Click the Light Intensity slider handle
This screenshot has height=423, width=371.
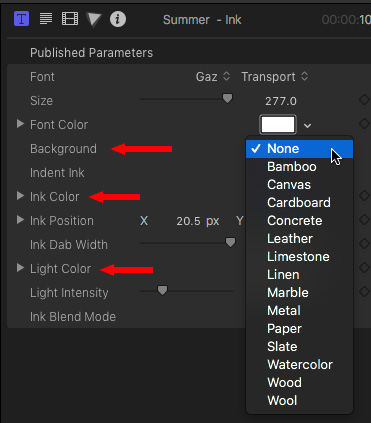coord(162,290)
